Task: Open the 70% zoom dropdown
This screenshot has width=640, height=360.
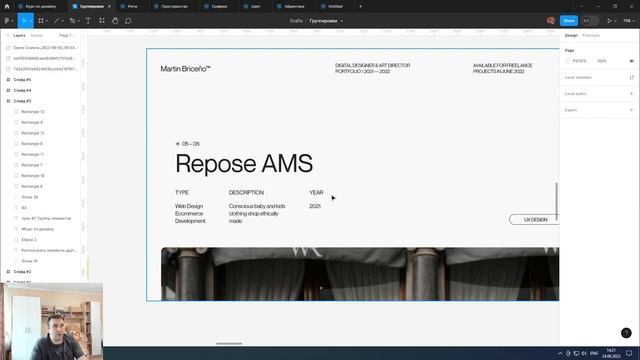Action: [629, 20]
